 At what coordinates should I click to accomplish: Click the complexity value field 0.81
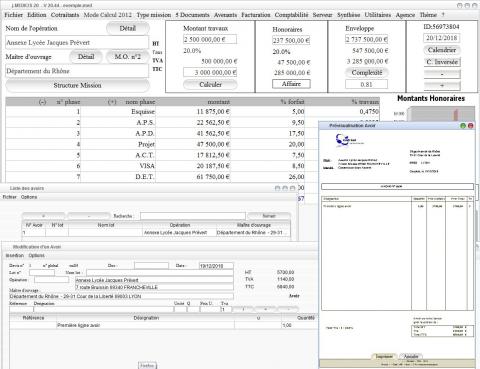pyautogui.click(x=366, y=84)
